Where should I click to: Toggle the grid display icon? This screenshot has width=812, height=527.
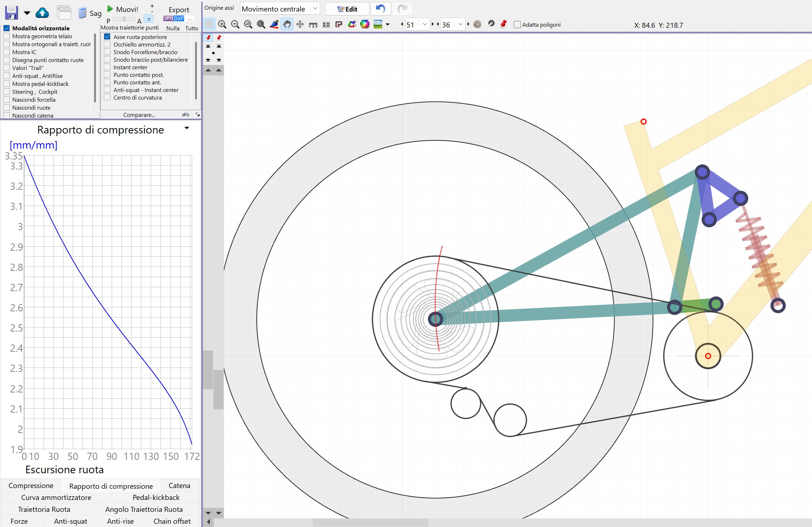(209, 25)
